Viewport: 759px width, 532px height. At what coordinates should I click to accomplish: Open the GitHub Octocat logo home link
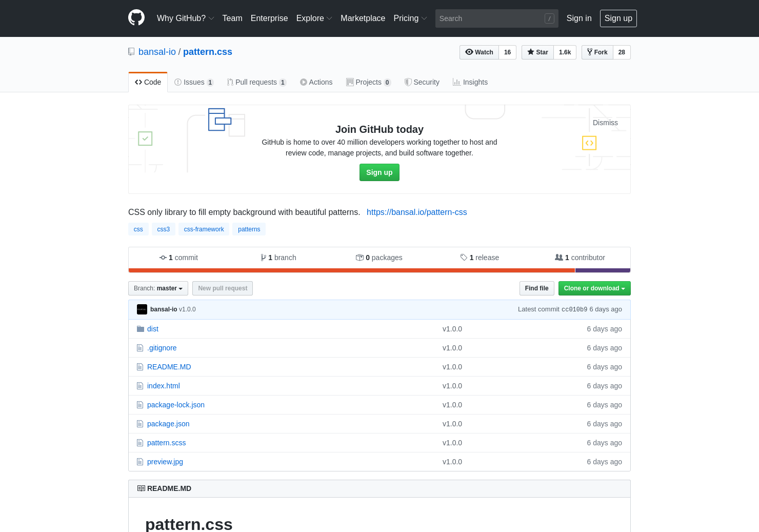click(136, 18)
